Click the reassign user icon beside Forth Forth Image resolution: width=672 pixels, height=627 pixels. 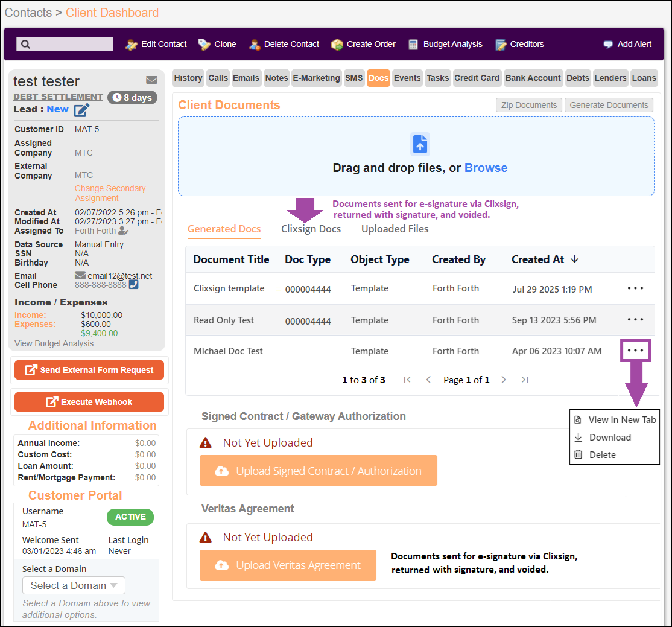tap(124, 231)
